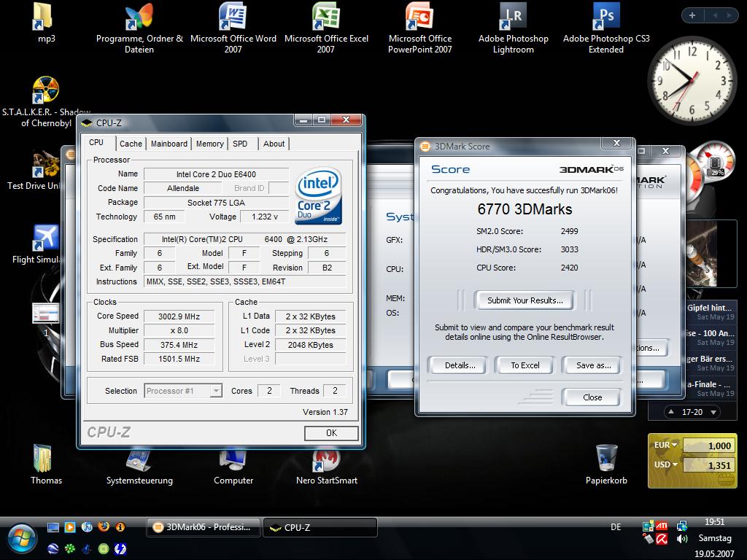
Task: Select the Computer desktop icon
Action: [233, 467]
